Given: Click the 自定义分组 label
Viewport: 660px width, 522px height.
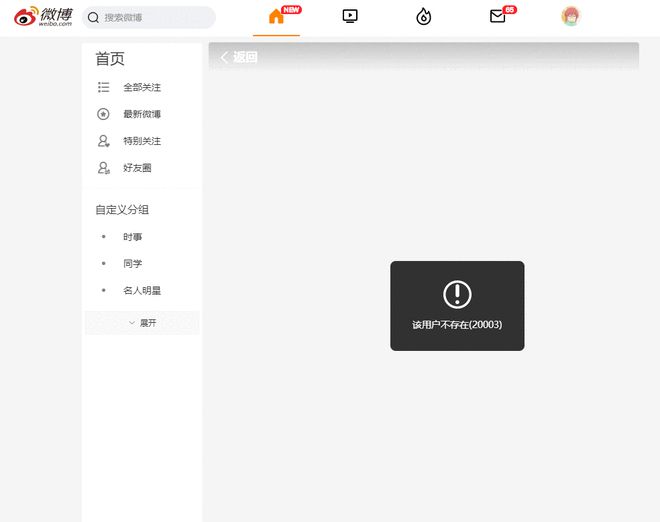Looking at the screenshot, I should pyautogui.click(x=122, y=210).
